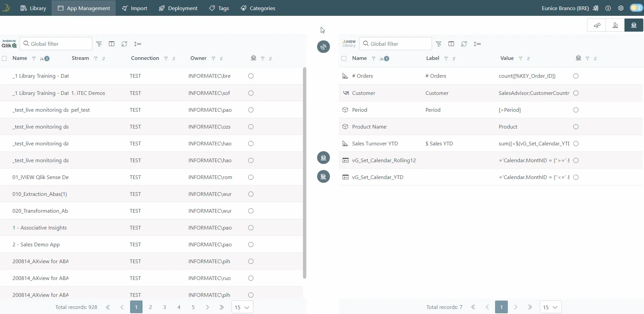
Task: Filter the Owner column
Action: click(213, 59)
